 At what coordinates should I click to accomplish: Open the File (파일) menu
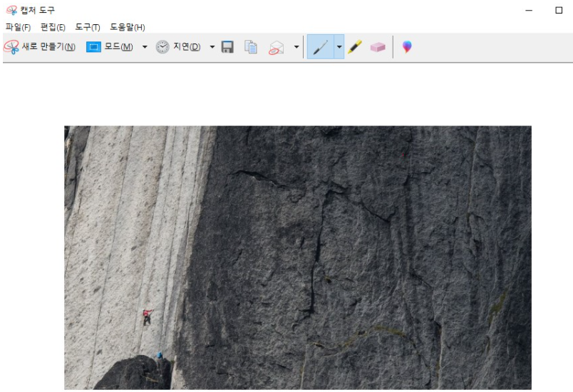(18, 27)
